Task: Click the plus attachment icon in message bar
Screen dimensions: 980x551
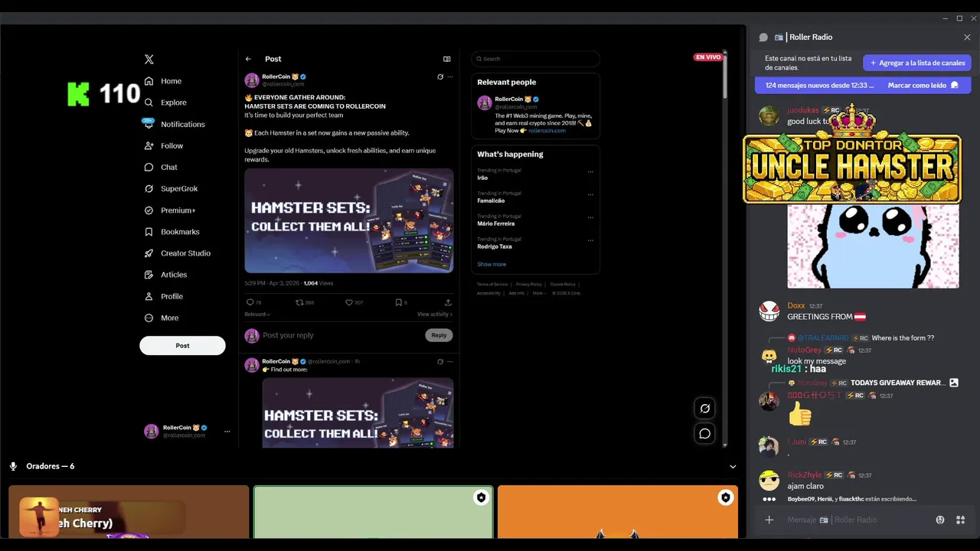Action: (x=769, y=520)
